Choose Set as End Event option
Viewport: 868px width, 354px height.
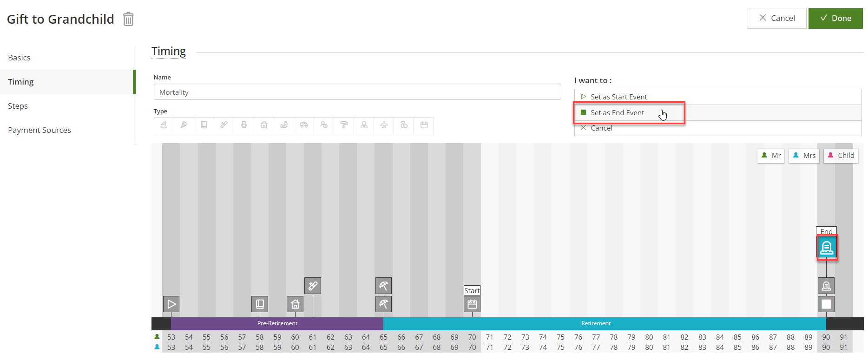click(617, 113)
